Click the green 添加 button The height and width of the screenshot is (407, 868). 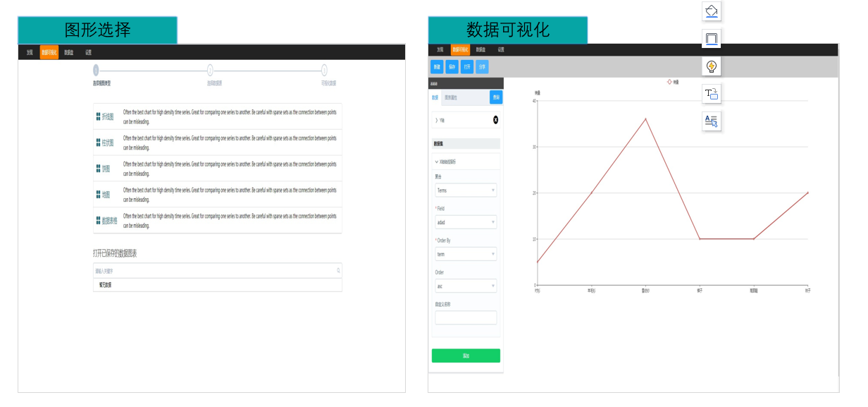pyautogui.click(x=466, y=356)
